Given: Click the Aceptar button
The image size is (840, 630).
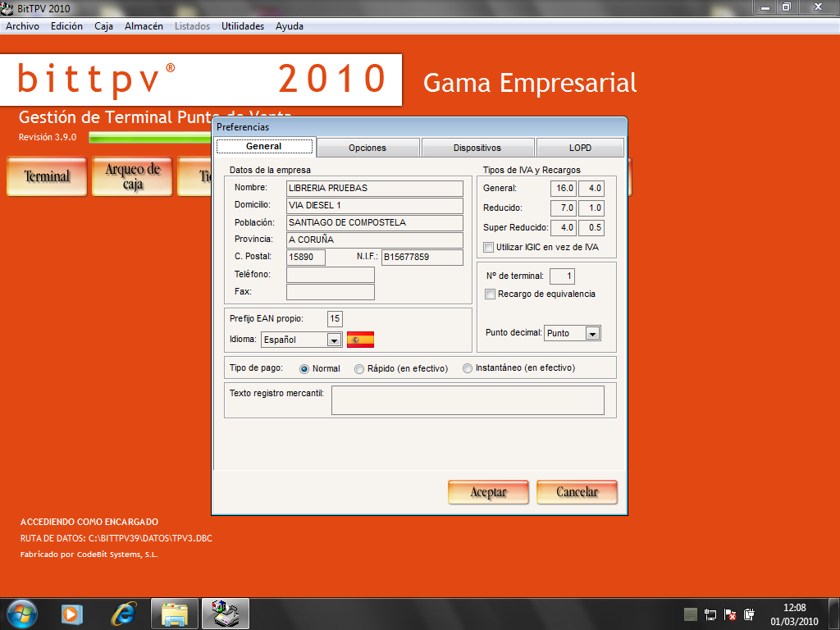Looking at the screenshot, I should [x=488, y=492].
